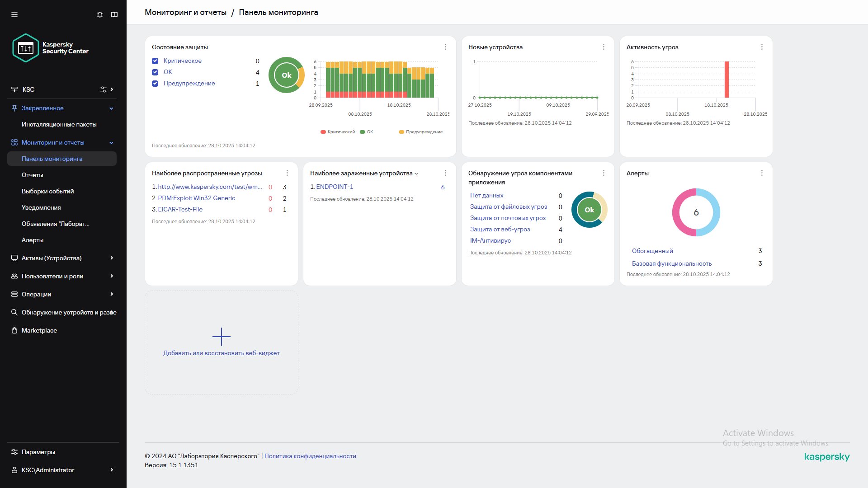Open the Threat activity widget's options menu
Screen dimensions: 868x488
(x=762, y=47)
